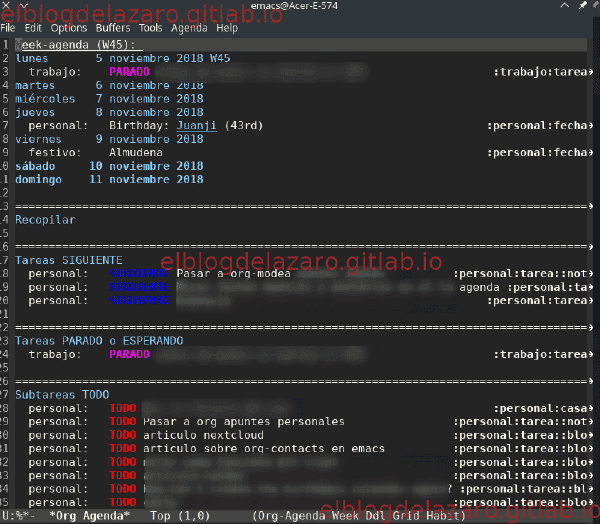The height and width of the screenshot is (524, 600).
Task: Click the SIGUIENTE keyword before 'Pasar a org-modea'
Action: (x=139, y=274)
